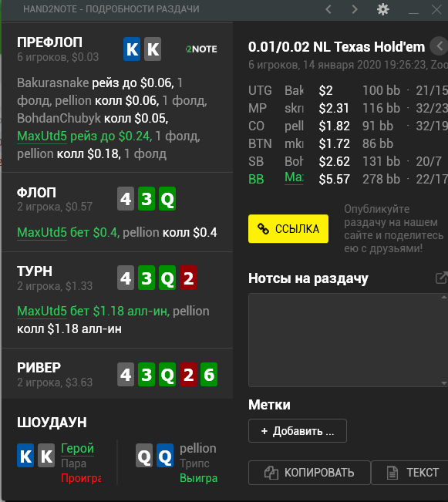448x502 pixels.
Task: Open settings gear in title bar
Action: (x=383, y=9)
